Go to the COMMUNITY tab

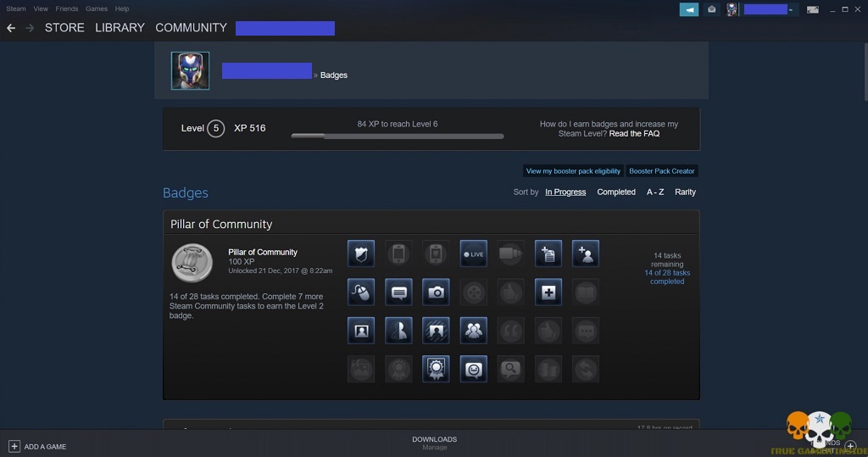191,28
